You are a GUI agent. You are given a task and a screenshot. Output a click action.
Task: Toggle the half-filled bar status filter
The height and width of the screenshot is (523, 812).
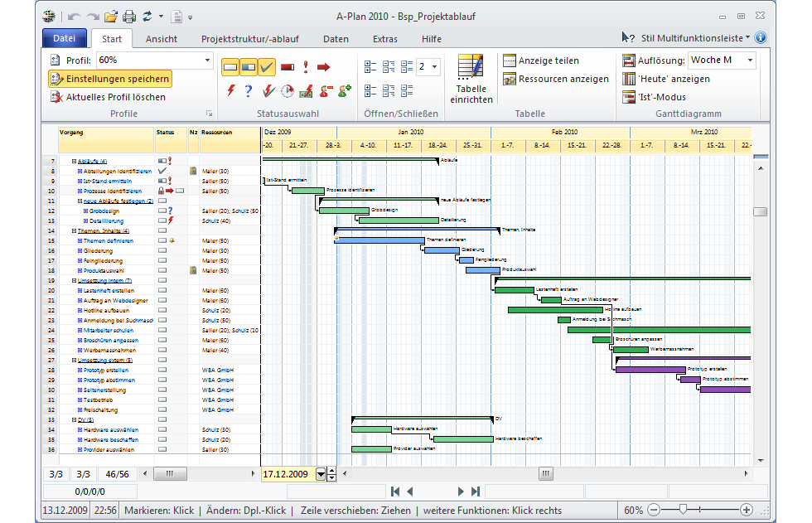pos(249,67)
